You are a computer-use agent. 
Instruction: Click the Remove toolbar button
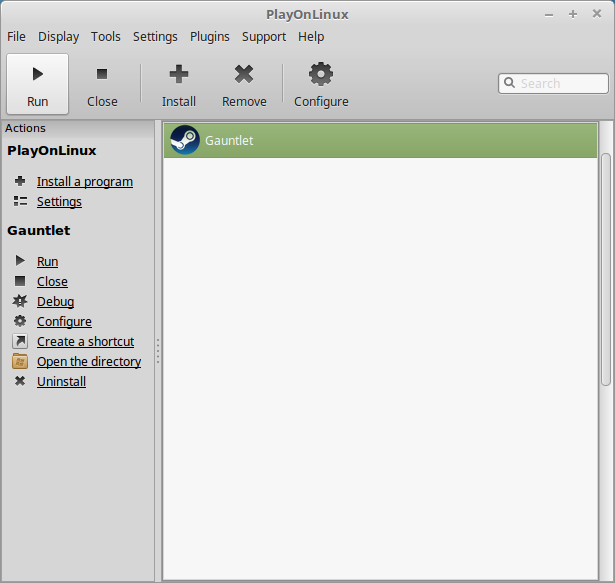pyautogui.click(x=244, y=84)
